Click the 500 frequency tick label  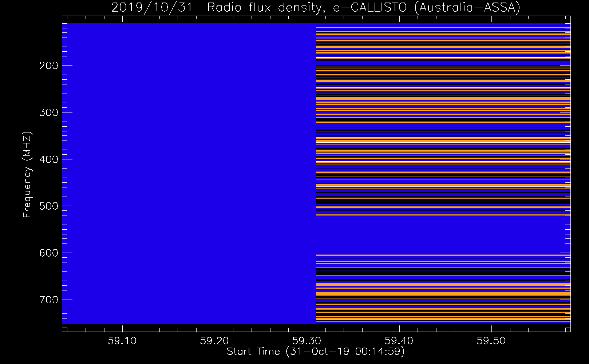click(48, 206)
